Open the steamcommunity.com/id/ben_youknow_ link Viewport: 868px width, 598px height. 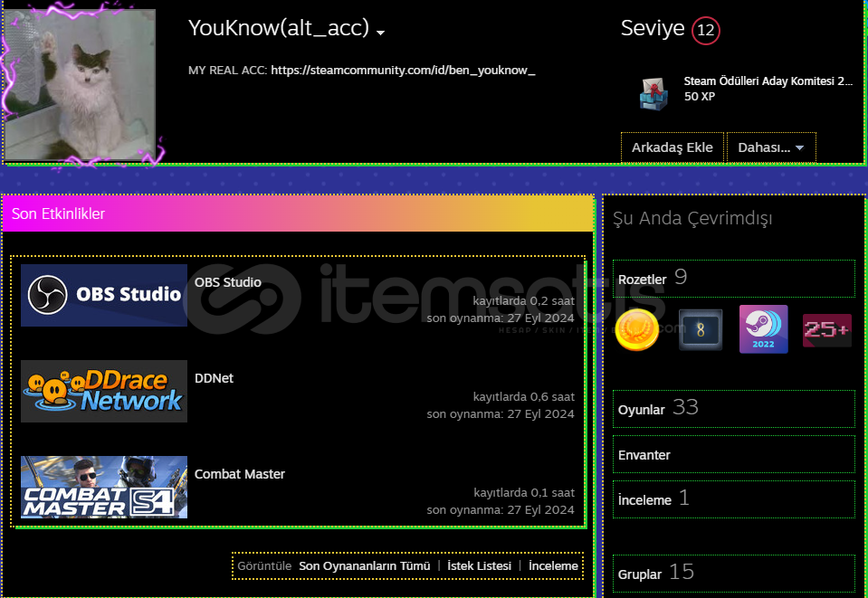[x=403, y=71]
